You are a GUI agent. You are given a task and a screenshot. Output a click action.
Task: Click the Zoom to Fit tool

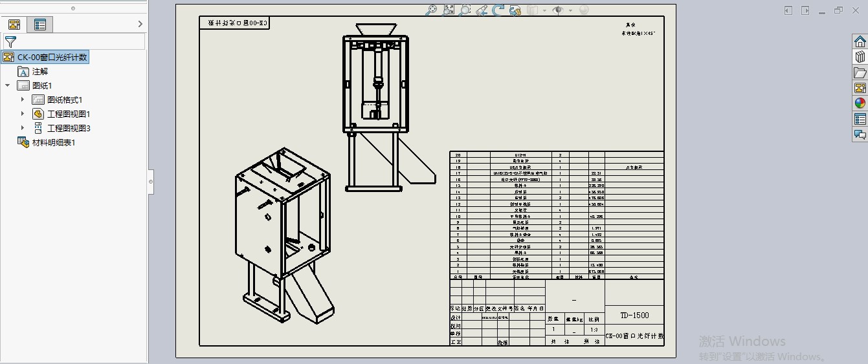(x=432, y=10)
